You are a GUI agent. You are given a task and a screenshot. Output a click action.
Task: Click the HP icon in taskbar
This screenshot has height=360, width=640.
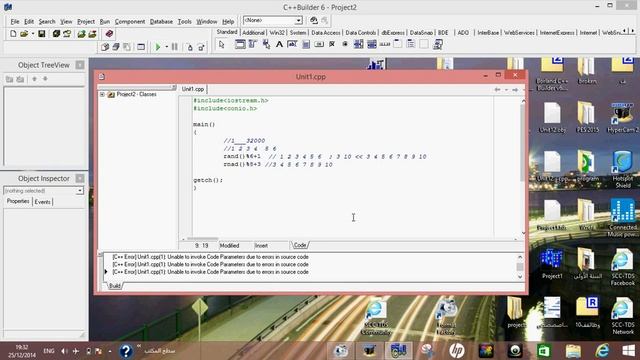point(457,351)
